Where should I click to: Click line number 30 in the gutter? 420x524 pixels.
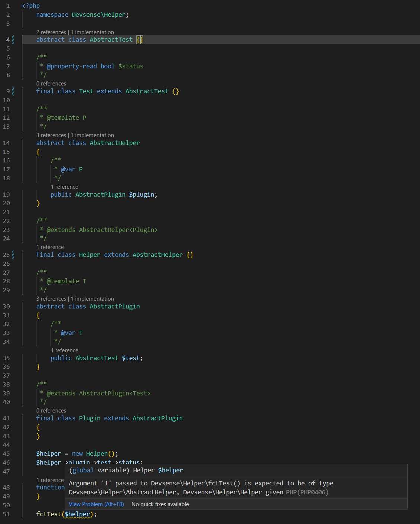pyautogui.click(x=6, y=307)
